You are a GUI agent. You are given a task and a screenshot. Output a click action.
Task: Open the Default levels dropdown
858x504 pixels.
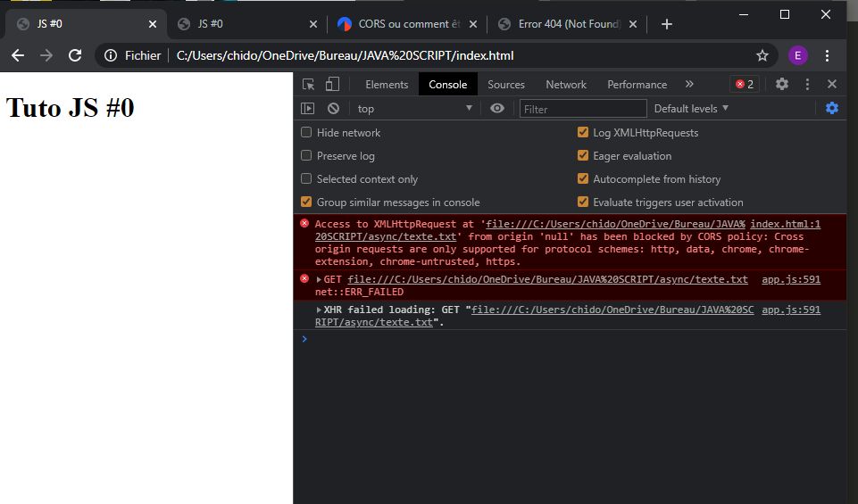tap(690, 108)
